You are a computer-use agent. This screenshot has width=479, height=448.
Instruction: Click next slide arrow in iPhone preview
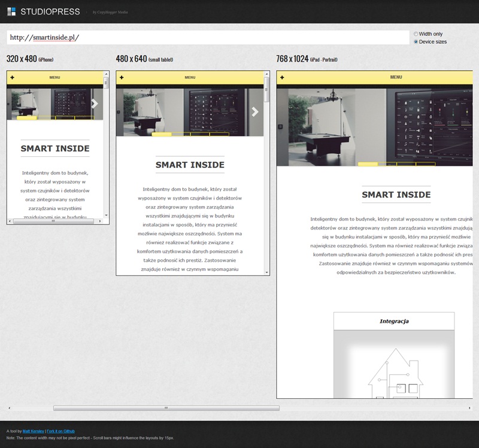tap(95, 104)
